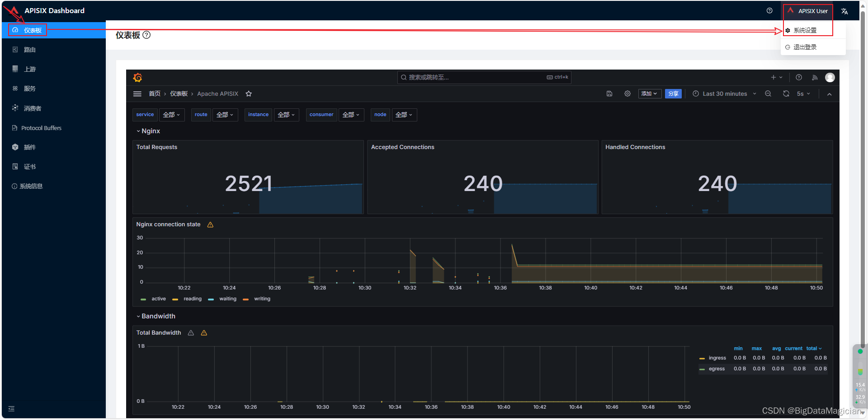Navigate to 首页 via the breadcrumb link
The width and height of the screenshot is (868, 420).
[x=154, y=93]
